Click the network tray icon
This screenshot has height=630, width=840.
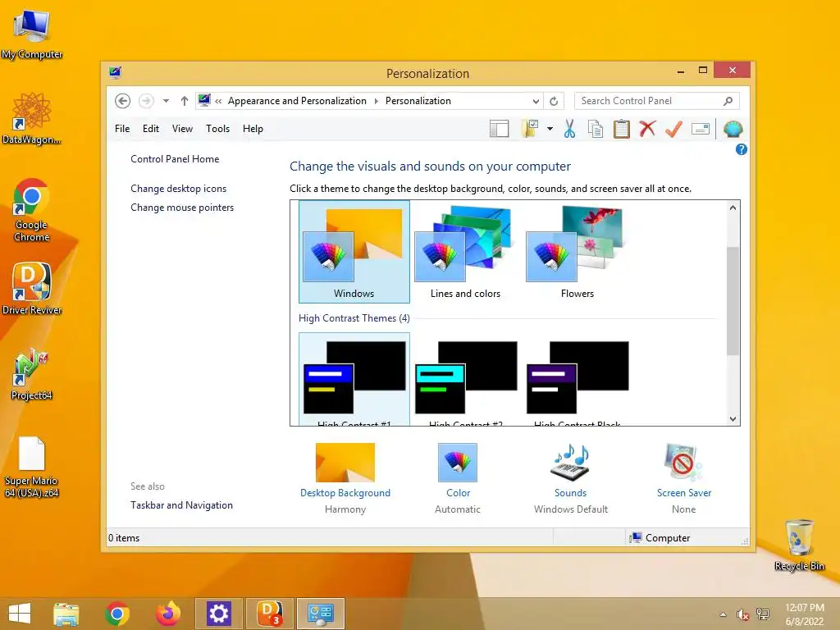click(762, 614)
